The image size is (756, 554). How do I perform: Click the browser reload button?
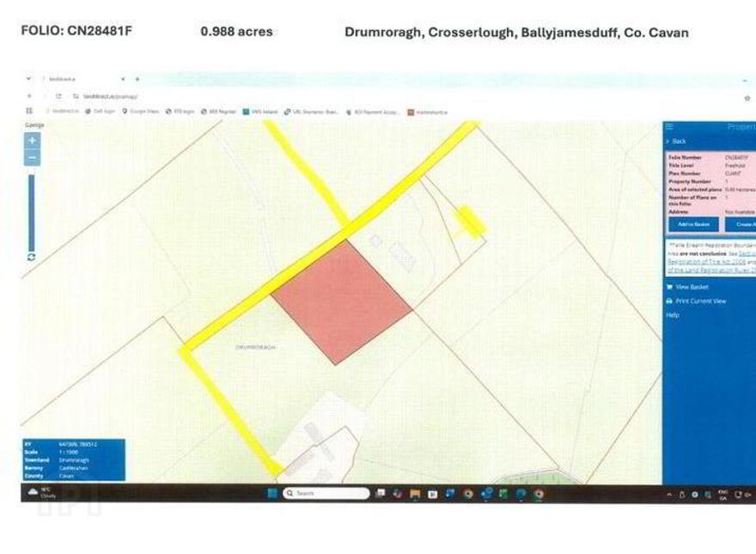tap(58, 96)
